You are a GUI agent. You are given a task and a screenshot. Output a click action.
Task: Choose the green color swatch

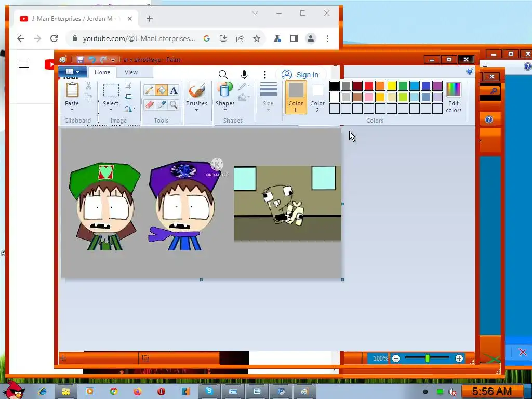403,86
